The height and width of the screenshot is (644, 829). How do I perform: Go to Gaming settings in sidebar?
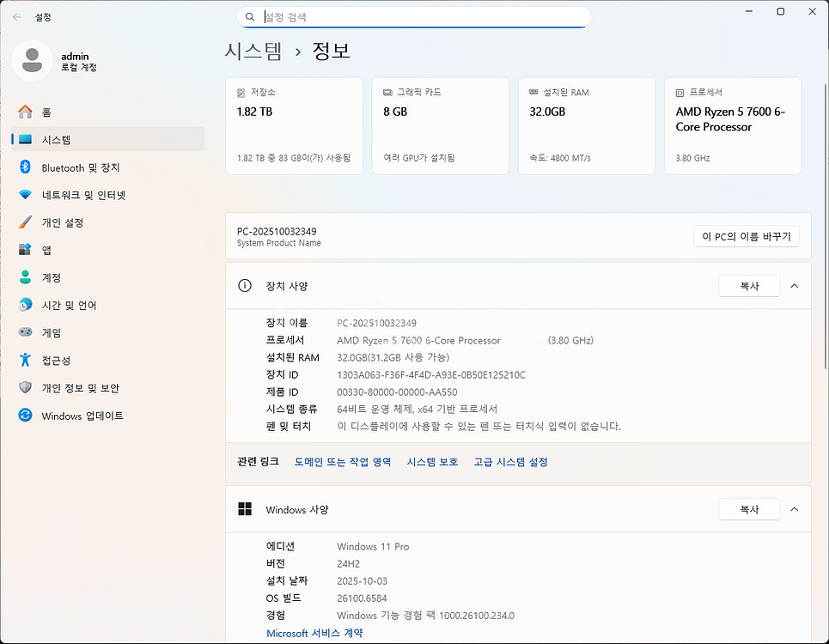[x=52, y=333]
